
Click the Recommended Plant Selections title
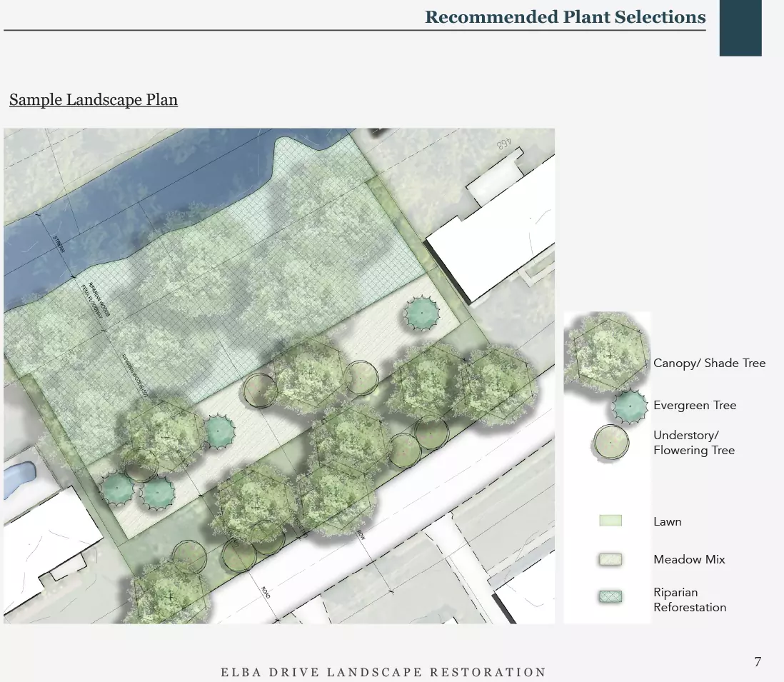click(x=565, y=17)
